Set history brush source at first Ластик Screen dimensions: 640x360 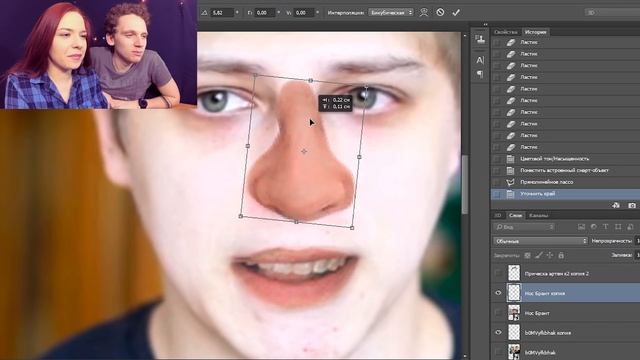point(497,42)
